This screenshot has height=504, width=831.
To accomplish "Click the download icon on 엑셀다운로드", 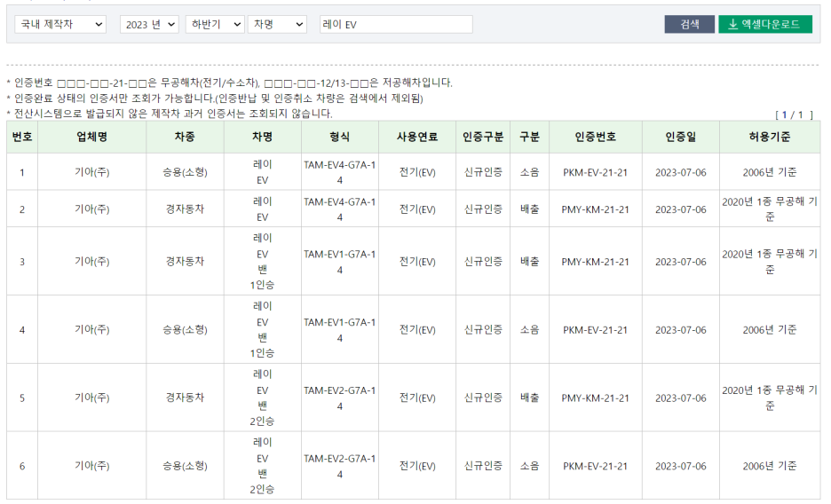I will tap(733, 24).
